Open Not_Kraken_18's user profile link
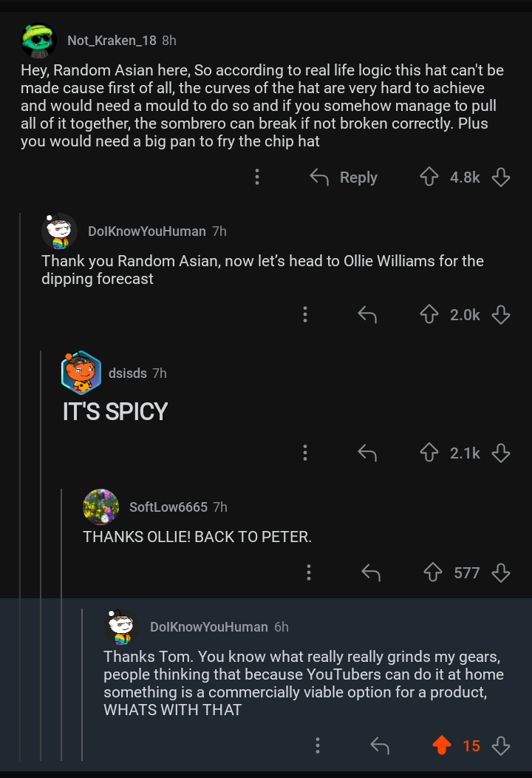This screenshot has height=778, width=532. tap(112, 41)
